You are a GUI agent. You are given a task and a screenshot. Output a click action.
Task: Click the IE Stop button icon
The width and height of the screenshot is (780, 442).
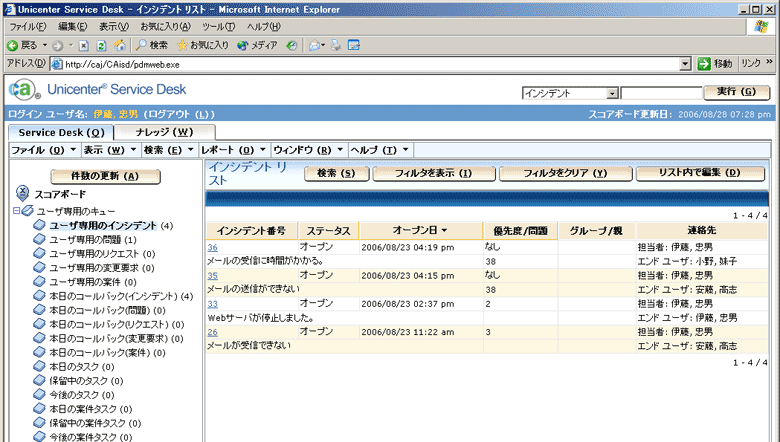click(x=84, y=45)
